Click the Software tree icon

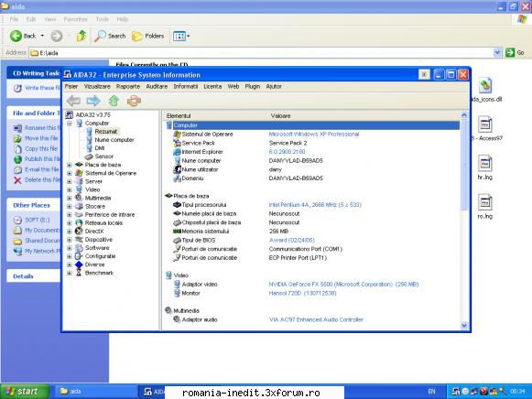point(79,248)
